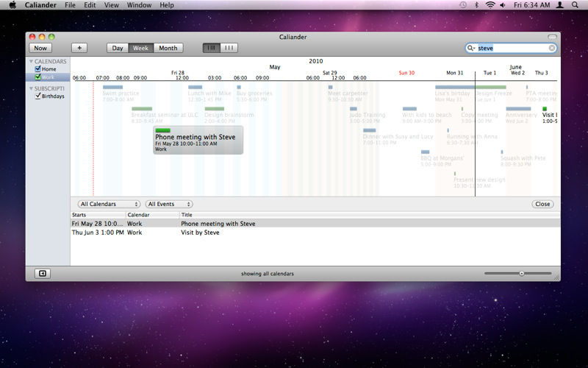This screenshot has width=588, height=368.
Task: Open the Window menu
Action: pos(139,5)
